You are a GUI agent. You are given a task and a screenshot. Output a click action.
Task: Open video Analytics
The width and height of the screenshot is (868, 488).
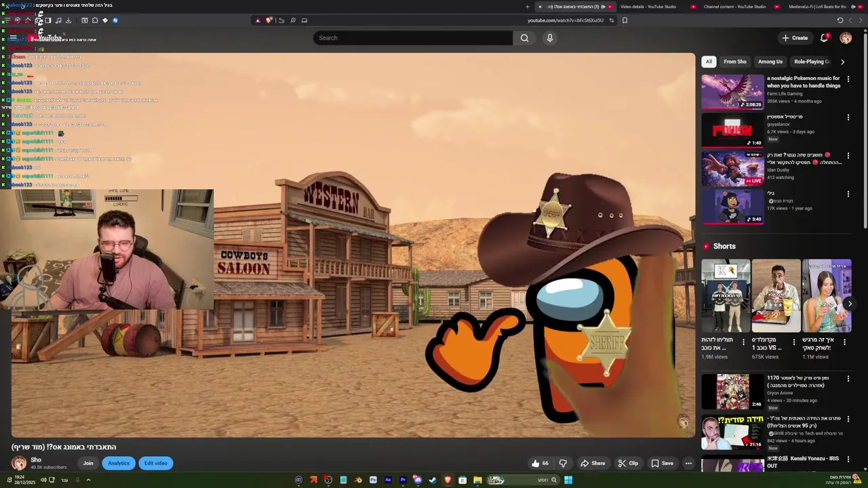pyautogui.click(x=119, y=464)
